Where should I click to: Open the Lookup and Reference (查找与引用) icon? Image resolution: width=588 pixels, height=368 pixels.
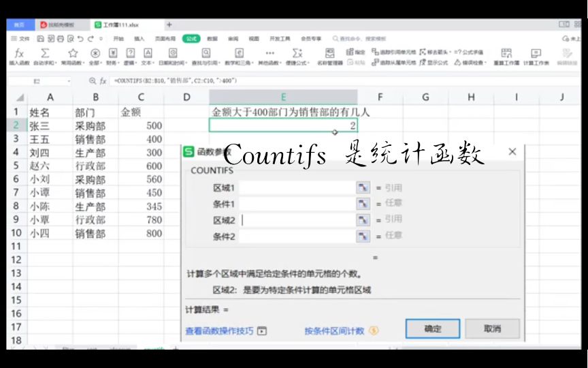click(206, 53)
